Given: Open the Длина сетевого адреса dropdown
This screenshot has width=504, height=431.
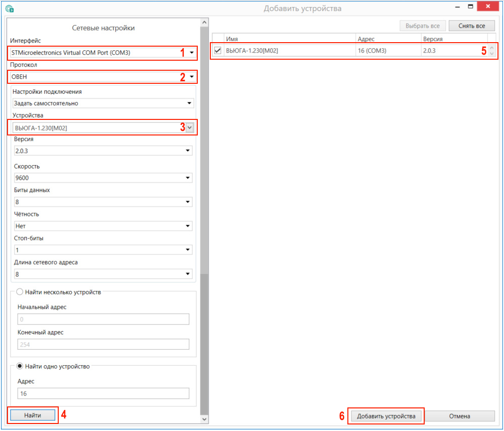Looking at the screenshot, I should coord(103,274).
